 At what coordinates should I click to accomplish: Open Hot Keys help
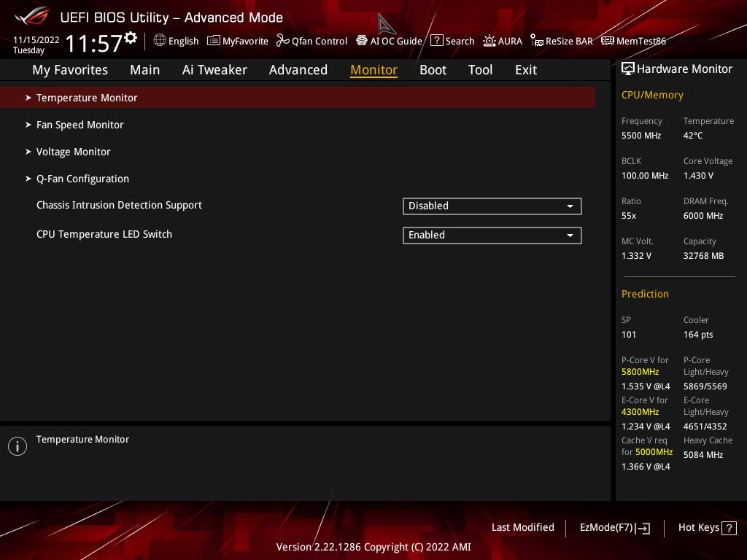(x=707, y=528)
